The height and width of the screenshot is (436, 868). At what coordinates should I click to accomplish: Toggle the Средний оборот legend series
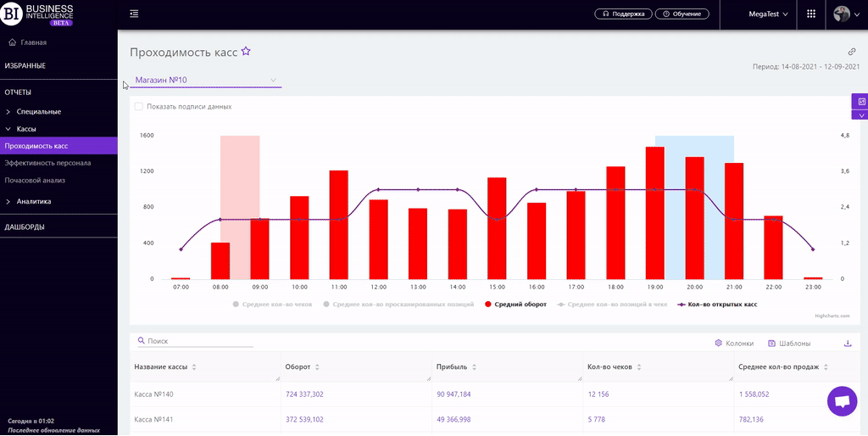coord(515,304)
